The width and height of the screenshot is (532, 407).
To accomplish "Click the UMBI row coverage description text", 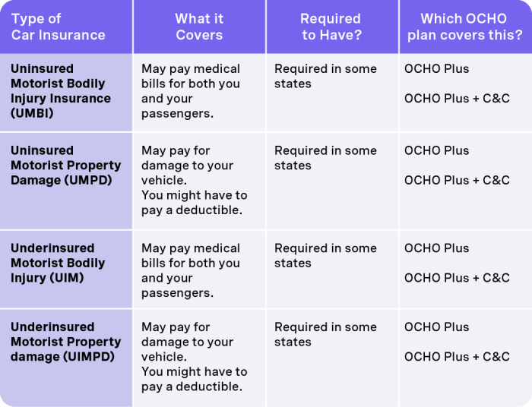I will (191, 91).
